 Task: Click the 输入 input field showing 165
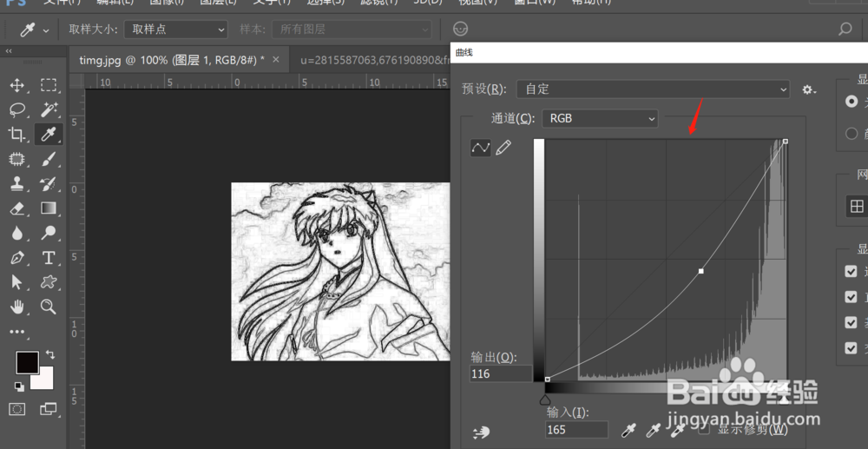click(x=577, y=430)
